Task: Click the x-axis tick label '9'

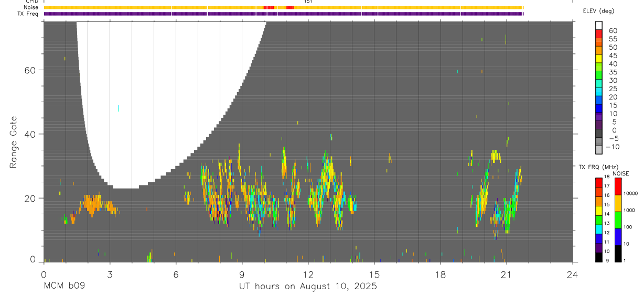Action: tap(242, 274)
